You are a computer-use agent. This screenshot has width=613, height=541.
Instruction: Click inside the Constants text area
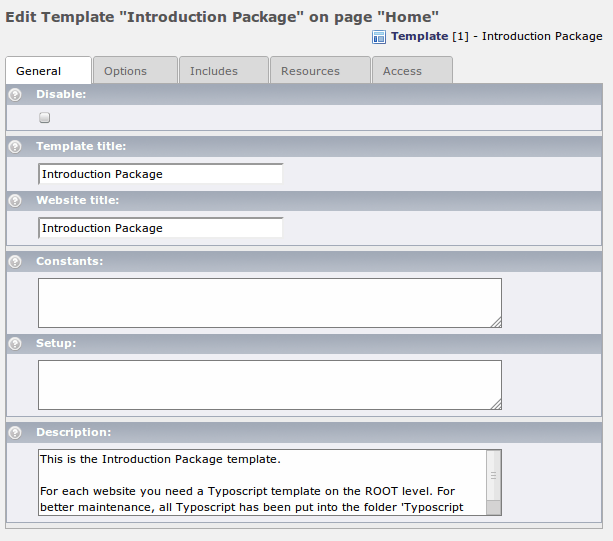pyautogui.click(x=268, y=302)
